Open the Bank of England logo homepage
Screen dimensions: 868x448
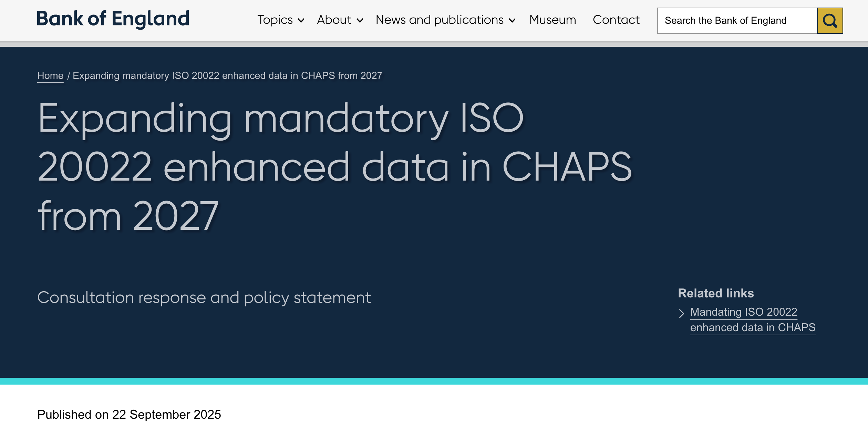[x=113, y=19]
